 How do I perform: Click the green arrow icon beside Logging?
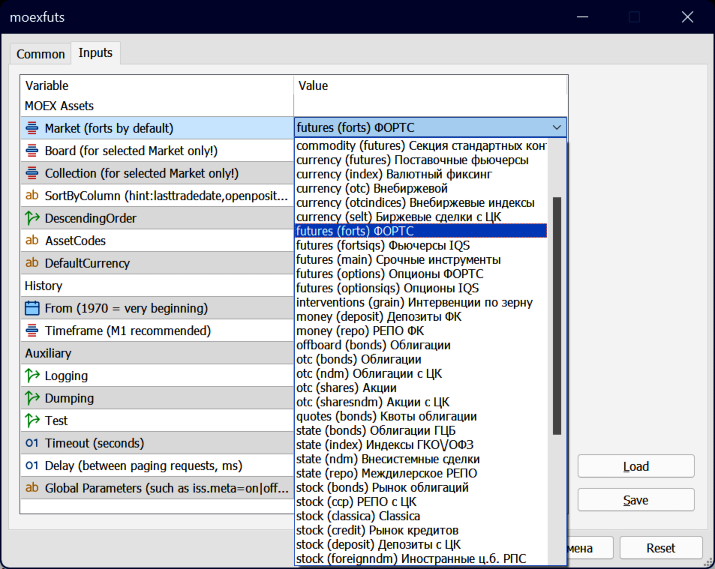tap(32, 376)
